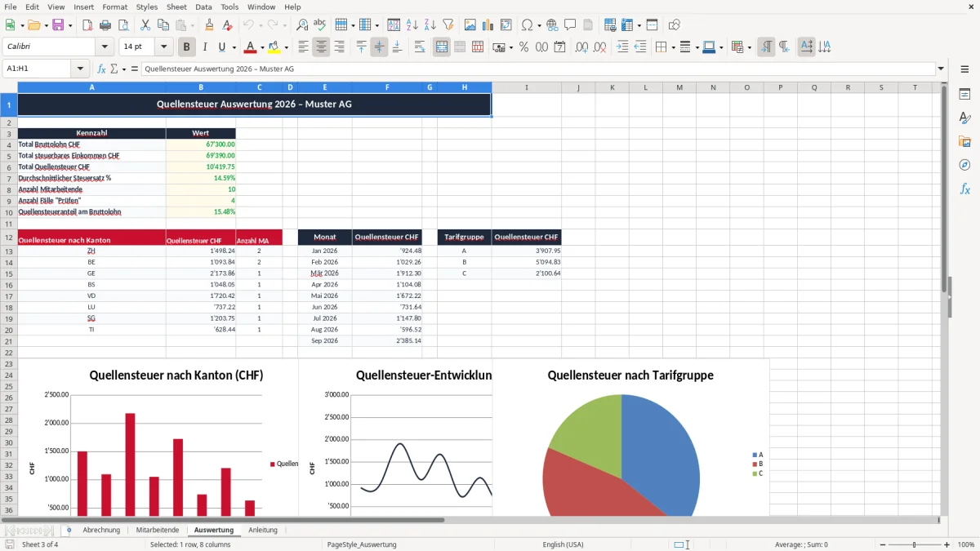The height and width of the screenshot is (551, 980).
Task: Open the Data menu
Action: [x=203, y=7]
